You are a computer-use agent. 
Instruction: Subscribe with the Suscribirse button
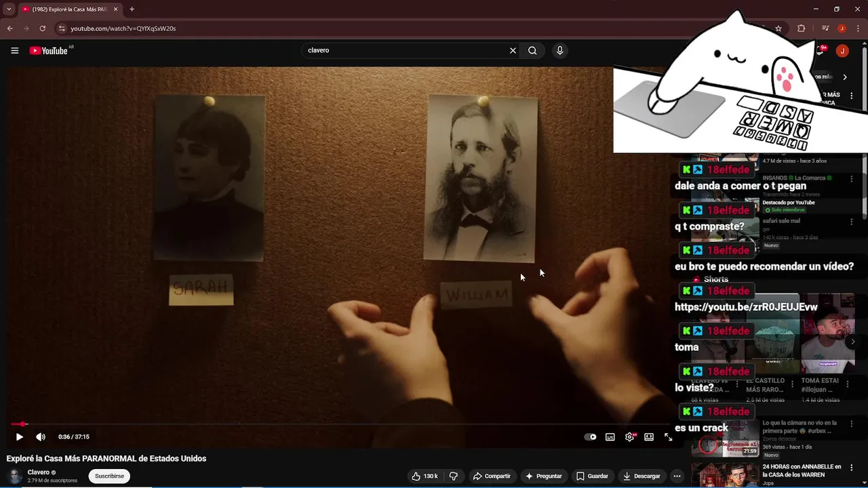click(109, 476)
